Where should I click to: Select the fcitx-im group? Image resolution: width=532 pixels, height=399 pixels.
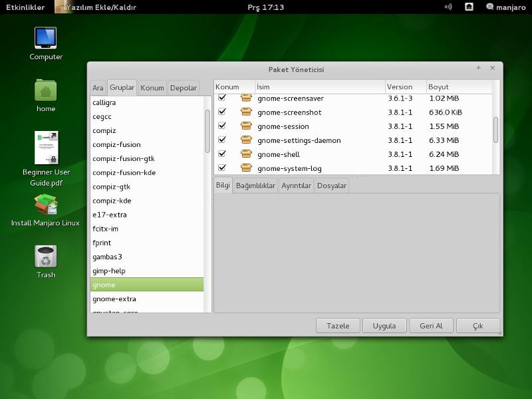147,229
